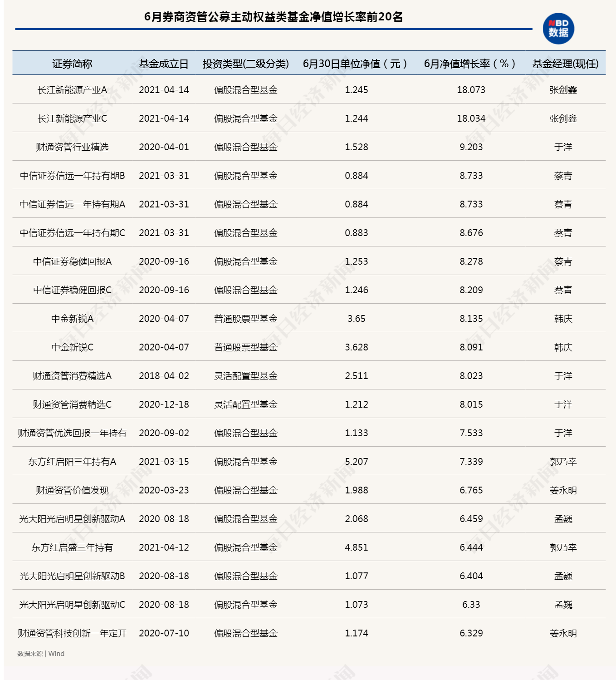Click fund name 财通资管优选回报一年持有
Image resolution: width=616 pixels, height=680 pixels.
(72, 433)
